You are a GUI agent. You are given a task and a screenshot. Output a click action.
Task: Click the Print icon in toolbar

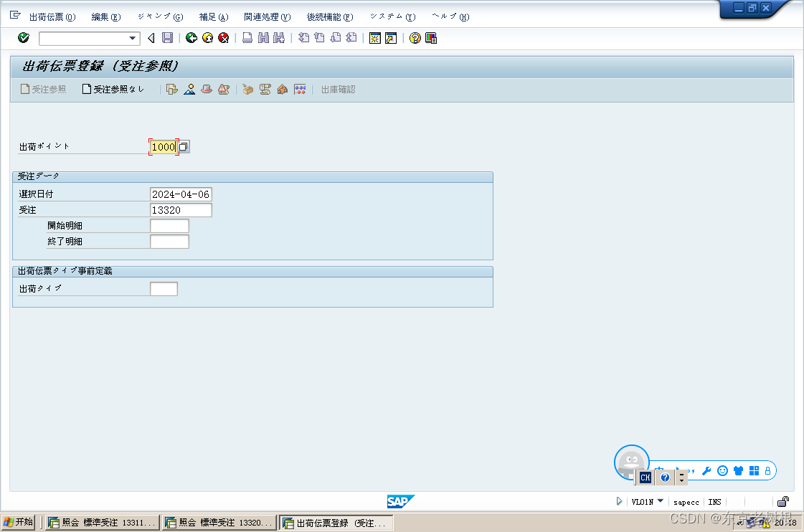[x=247, y=38]
